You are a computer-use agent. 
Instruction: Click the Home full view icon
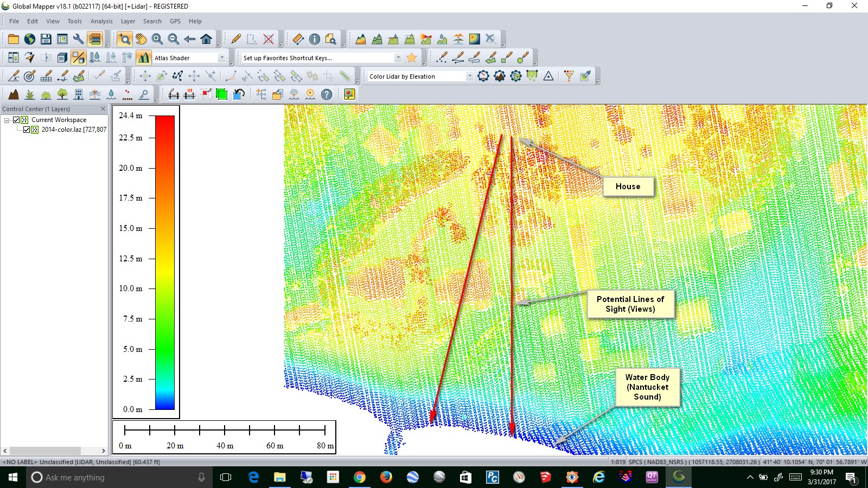coord(206,39)
